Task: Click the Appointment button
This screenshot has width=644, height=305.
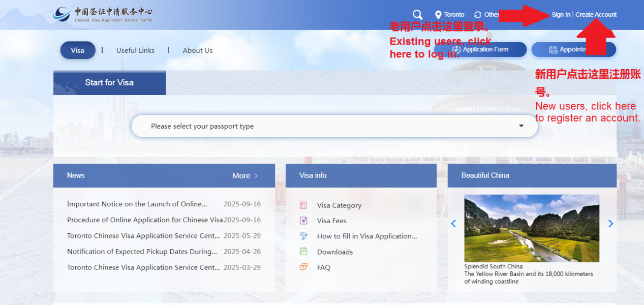Action: 573,50
